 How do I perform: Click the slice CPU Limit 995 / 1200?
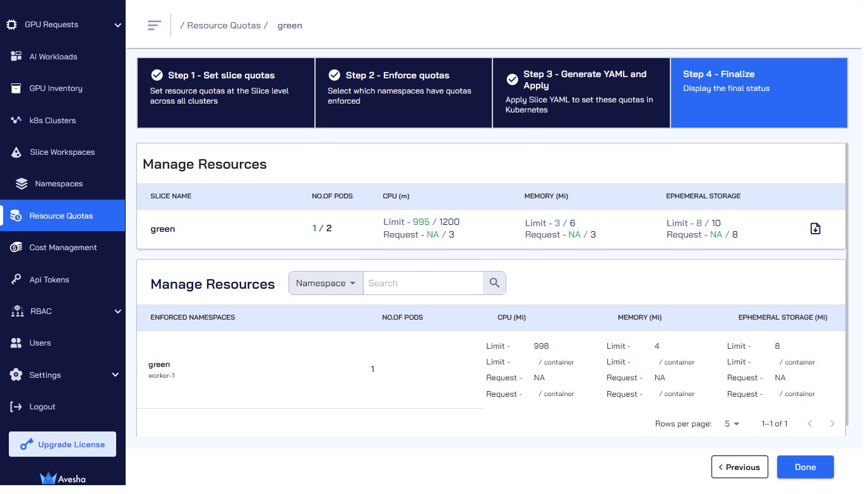coord(422,222)
